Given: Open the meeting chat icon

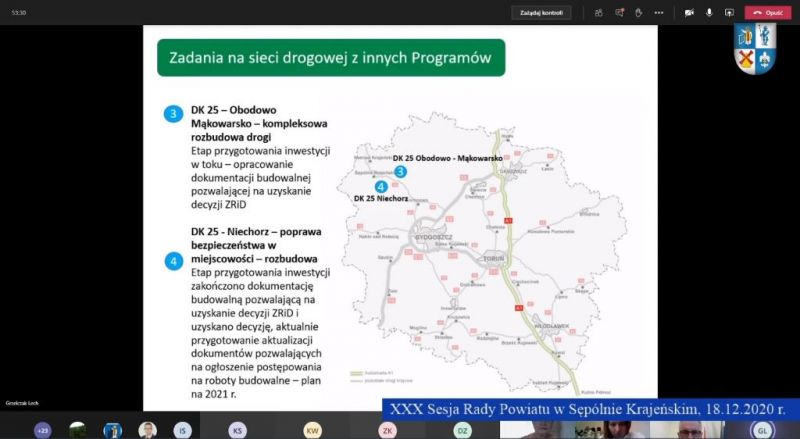Looking at the screenshot, I should point(619,13).
